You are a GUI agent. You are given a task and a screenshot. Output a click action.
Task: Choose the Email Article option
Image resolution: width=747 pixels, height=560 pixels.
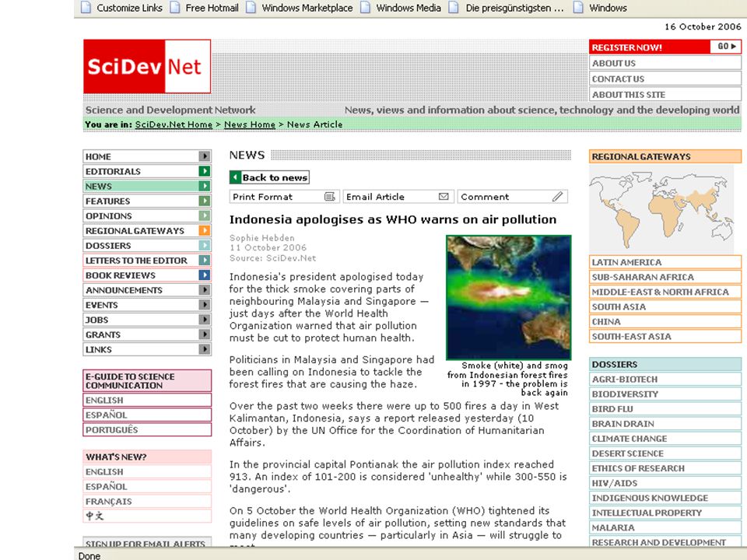(x=398, y=197)
